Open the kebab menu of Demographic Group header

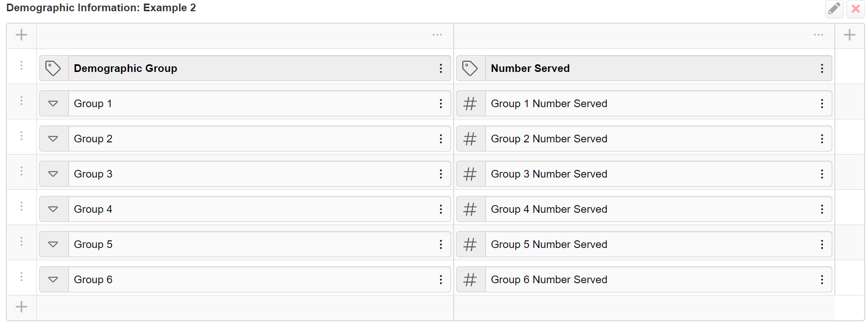[x=441, y=68]
